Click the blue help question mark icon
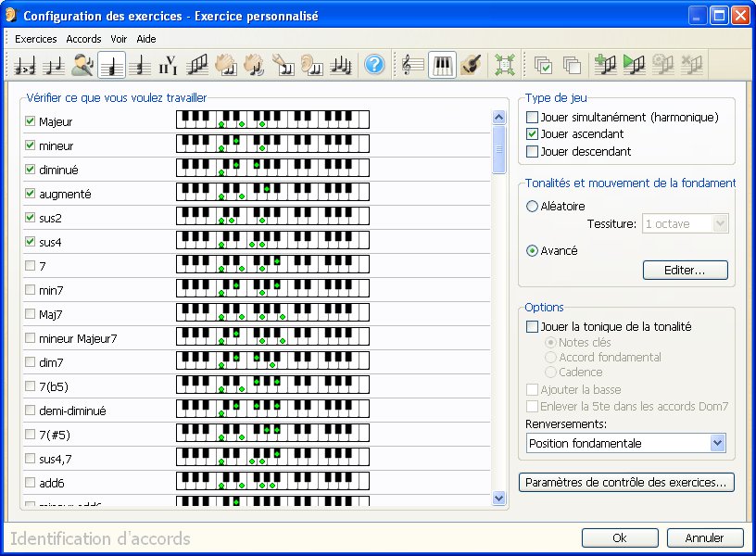Viewport: 756px width, 556px height. click(374, 65)
